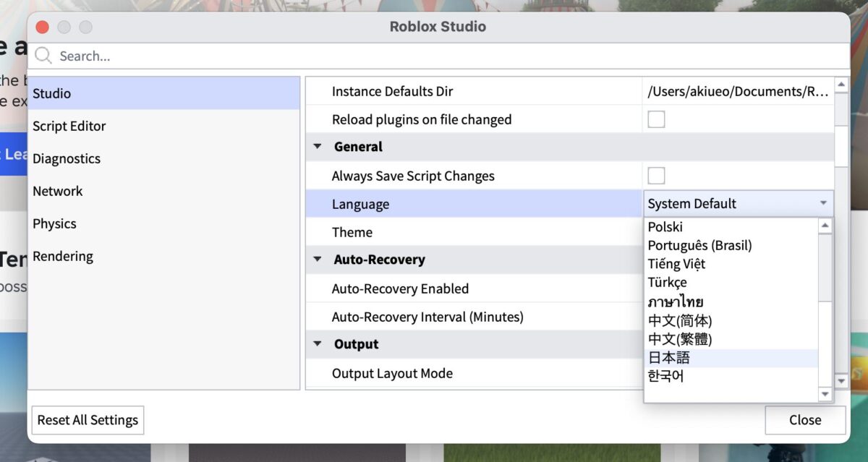This screenshot has width=868, height=462.
Task: Collapse the Output section triangle
Action: 318,344
